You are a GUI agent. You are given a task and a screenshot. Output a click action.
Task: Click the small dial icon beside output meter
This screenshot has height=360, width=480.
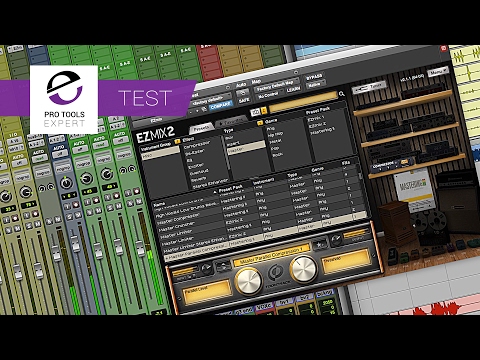coord(336,240)
